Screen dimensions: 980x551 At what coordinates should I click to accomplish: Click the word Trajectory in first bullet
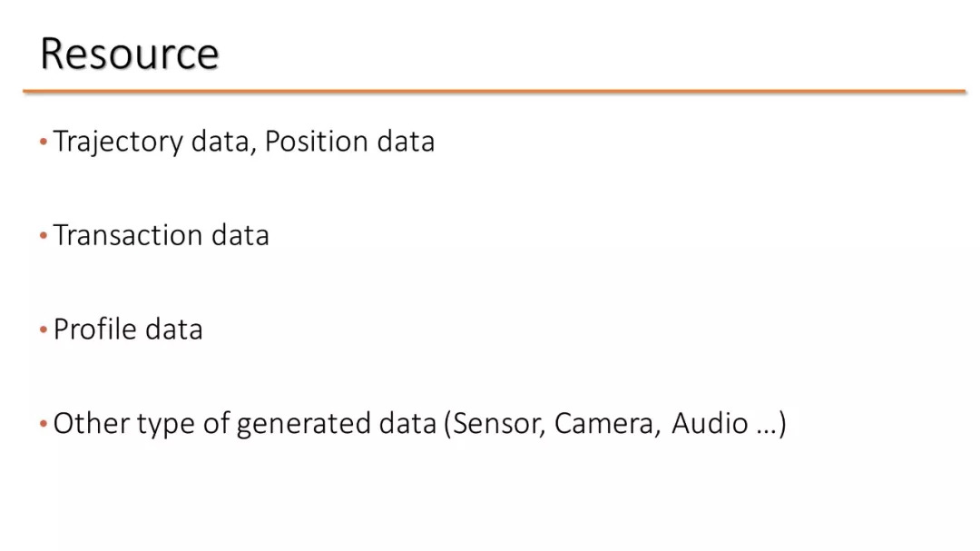(118, 142)
